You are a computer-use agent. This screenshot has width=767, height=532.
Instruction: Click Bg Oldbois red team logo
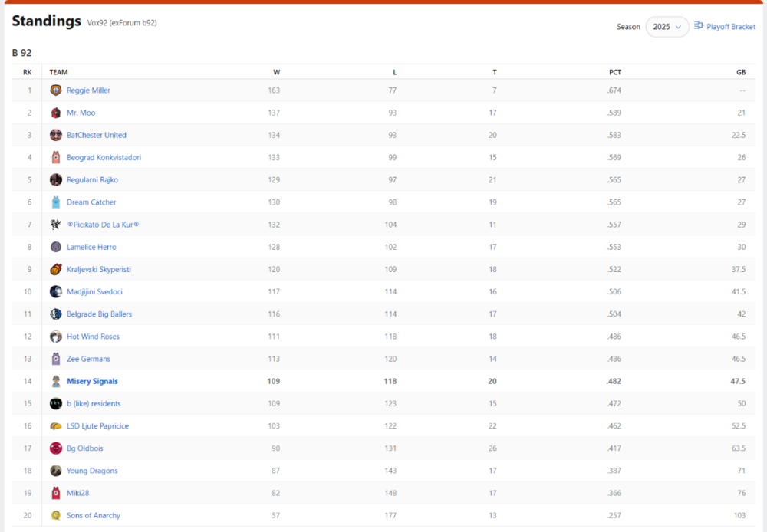(x=56, y=448)
